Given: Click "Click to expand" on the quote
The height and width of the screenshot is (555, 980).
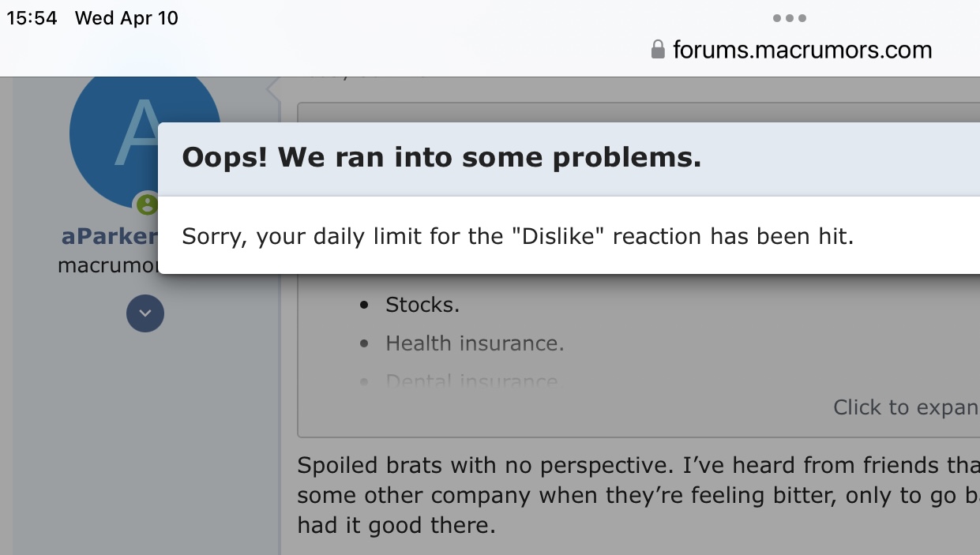Looking at the screenshot, I should (x=906, y=407).
